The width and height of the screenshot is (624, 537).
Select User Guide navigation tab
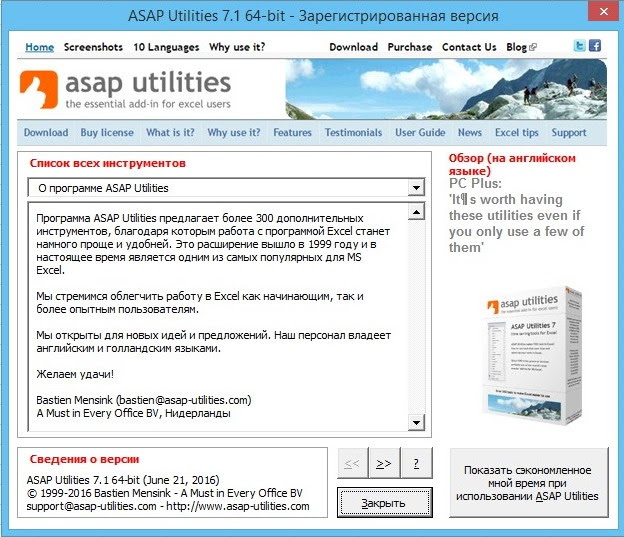420,133
